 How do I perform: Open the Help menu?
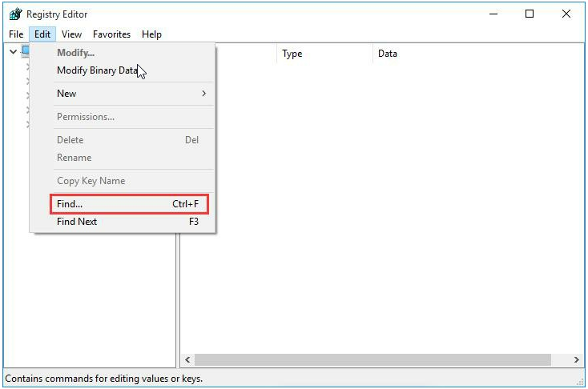[x=151, y=34]
